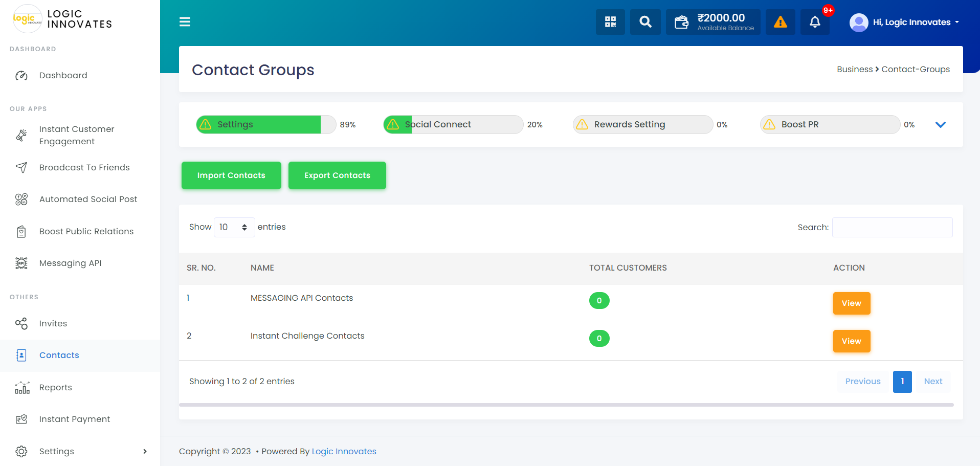Open the Hi, Logic Innovates user dropdown
This screenshot has height=466, width=980.
[x=904, y=23]
